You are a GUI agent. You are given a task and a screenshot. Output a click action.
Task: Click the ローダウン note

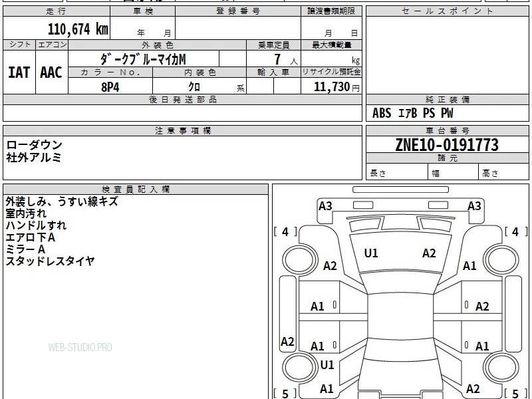coord(34,145)
